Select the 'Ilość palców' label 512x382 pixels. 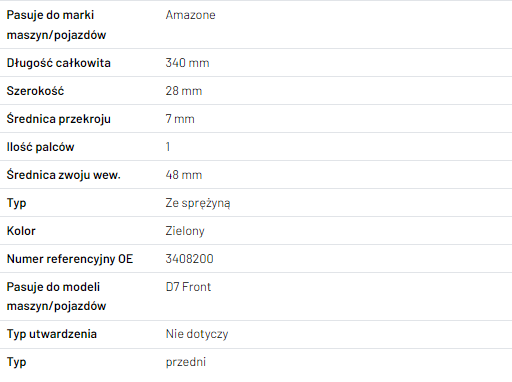[40, 147]
